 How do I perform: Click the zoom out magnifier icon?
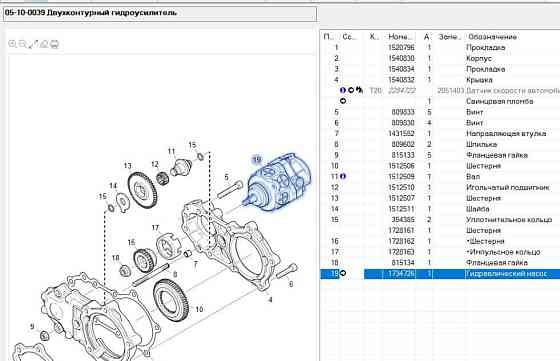[22, 44]
